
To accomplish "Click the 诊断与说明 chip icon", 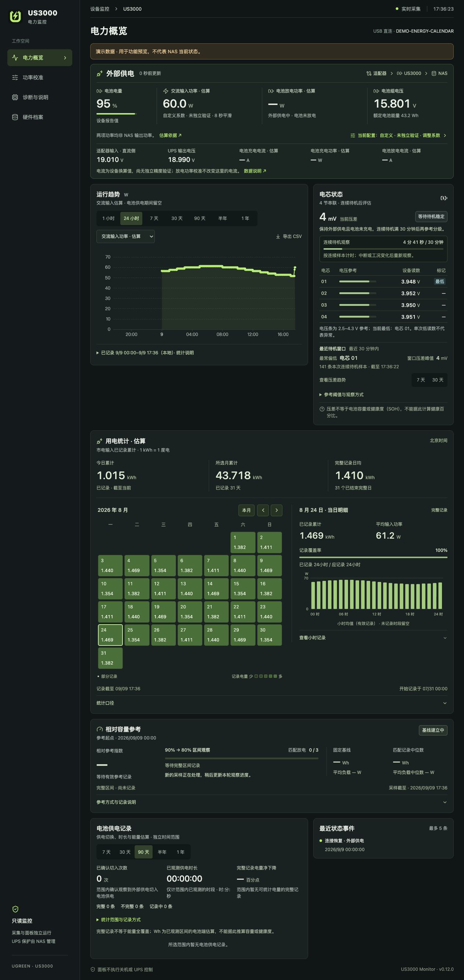I will point(15,97).
